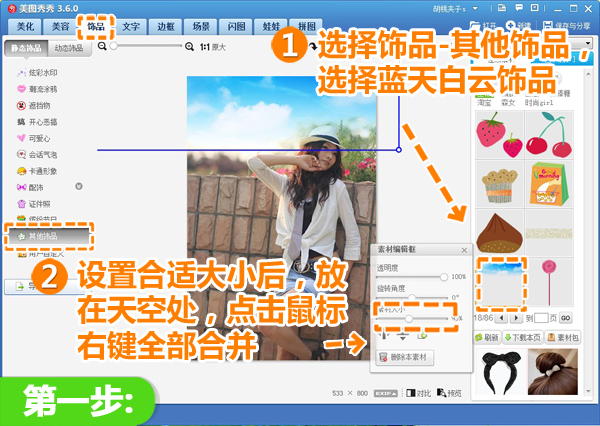The height and width of the screenshot is (426, 600).
Task: Choose 卡通形象 accessory category
Action: tap(38, 171)
